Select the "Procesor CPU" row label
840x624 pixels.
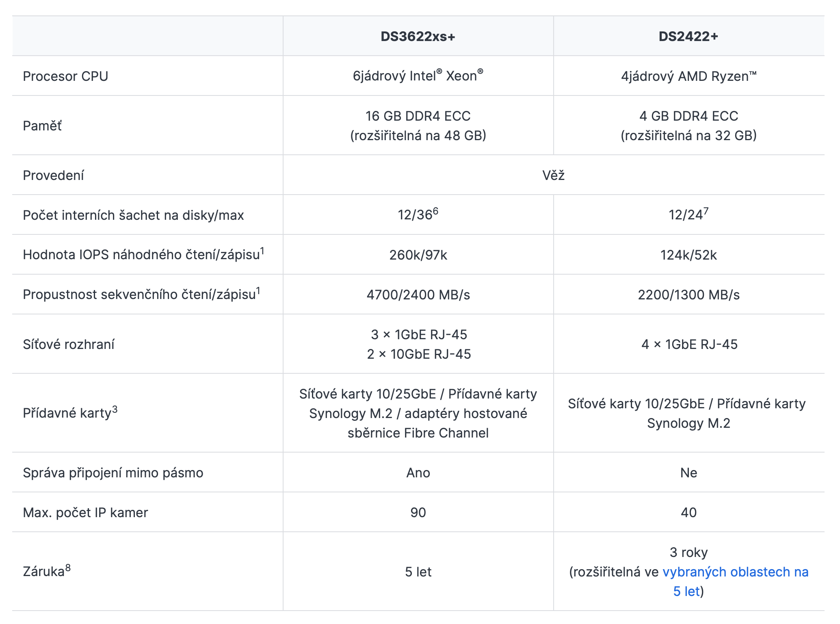[65, 76]
